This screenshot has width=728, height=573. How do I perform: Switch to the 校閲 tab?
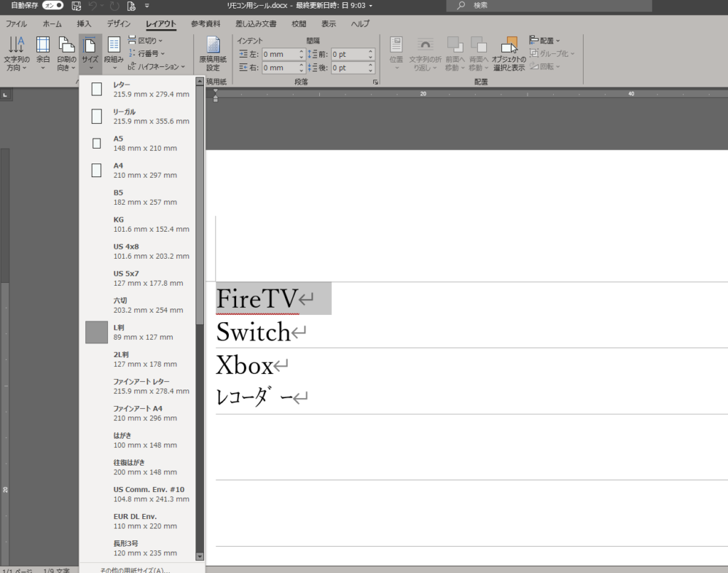[299, 23]
